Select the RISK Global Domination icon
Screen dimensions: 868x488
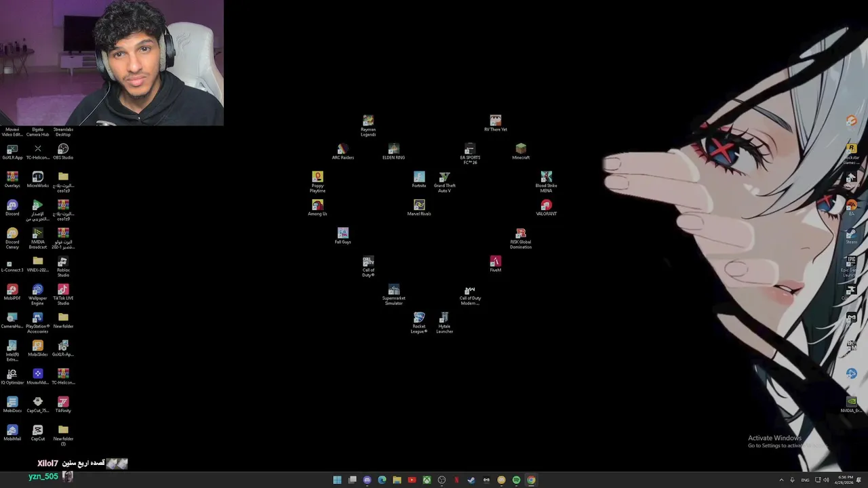click(521, 239)
